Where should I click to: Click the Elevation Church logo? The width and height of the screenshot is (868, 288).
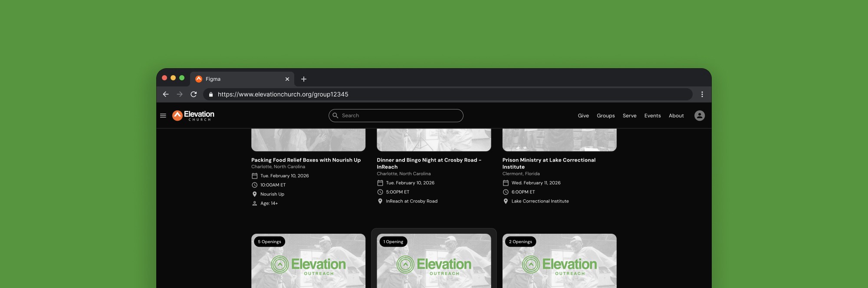point(193,115)
